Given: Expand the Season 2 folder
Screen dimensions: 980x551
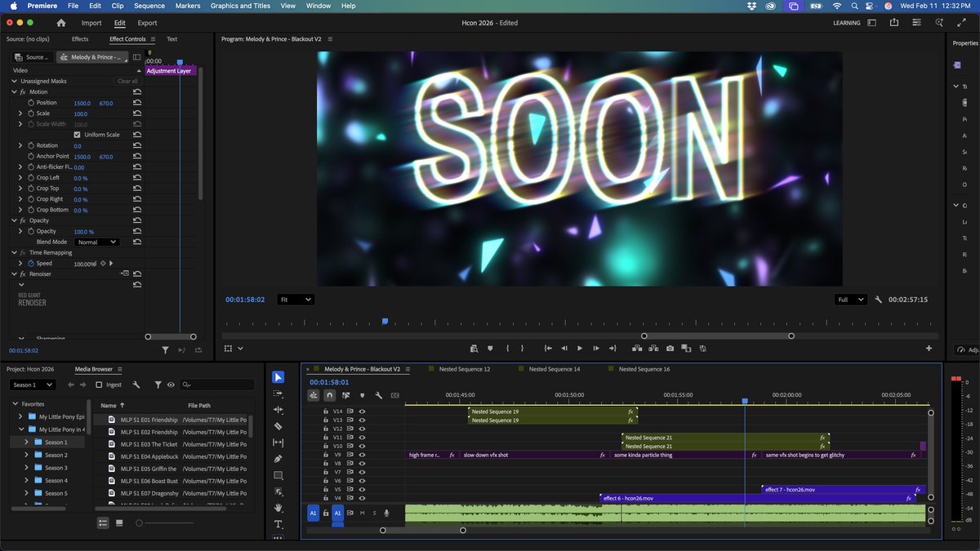Looking at the screenshot, I should (x=26, y=455).
